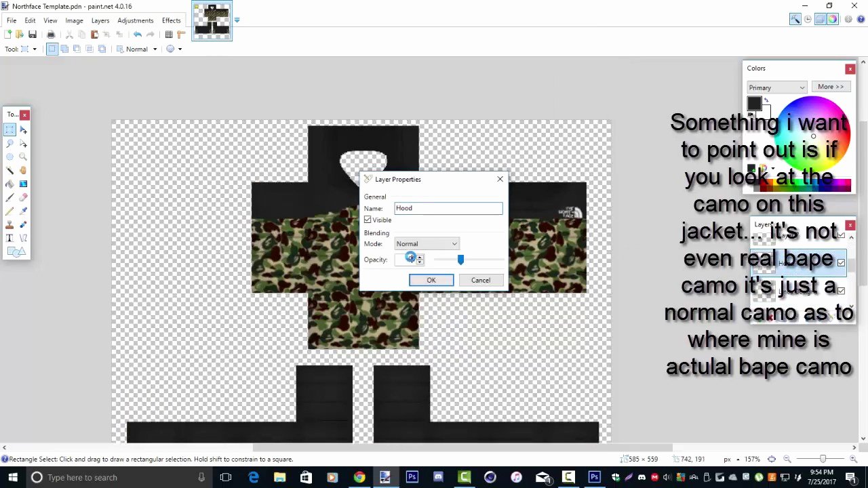Open the Primary color dropdown in Colors
Image resolution: width=868 pixels, height=488 pixels.
click(777, 87)
